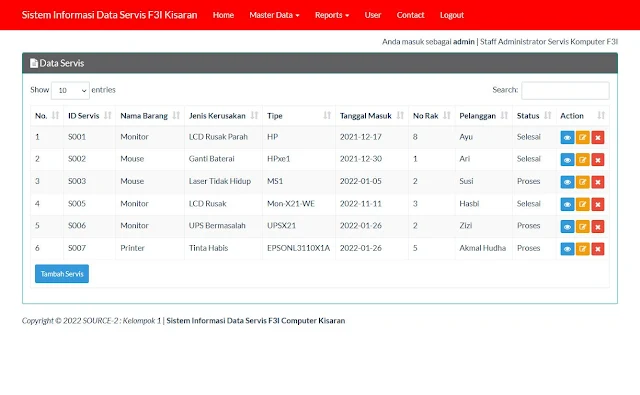
Task: Delete service record S007
Action: click(598, 249)
